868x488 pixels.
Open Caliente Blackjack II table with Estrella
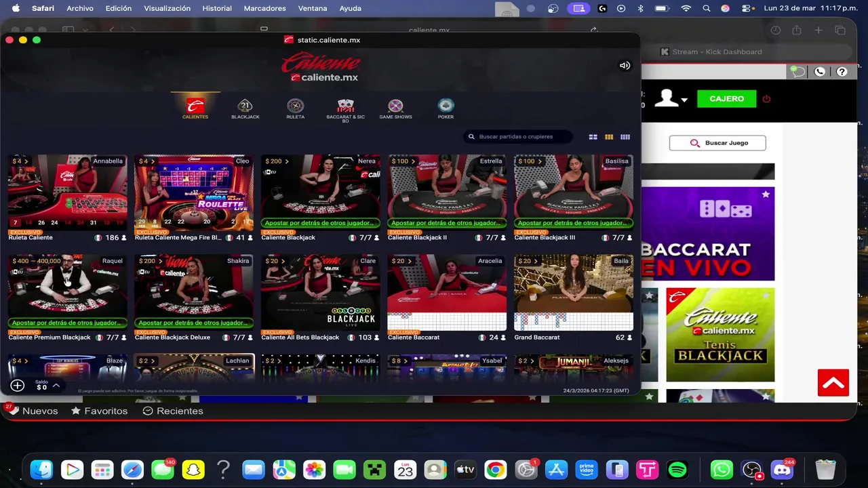[447, 198]
